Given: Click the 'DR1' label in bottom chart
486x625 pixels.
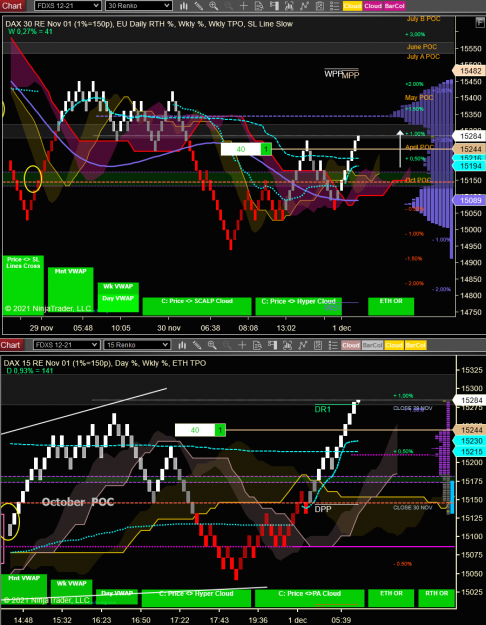Looking at the screenshot, I should pyautogui.click(x=323, y=409).
